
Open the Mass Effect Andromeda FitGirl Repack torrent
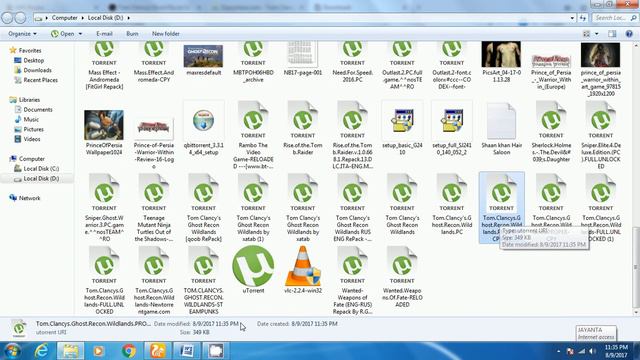[104, 65]
